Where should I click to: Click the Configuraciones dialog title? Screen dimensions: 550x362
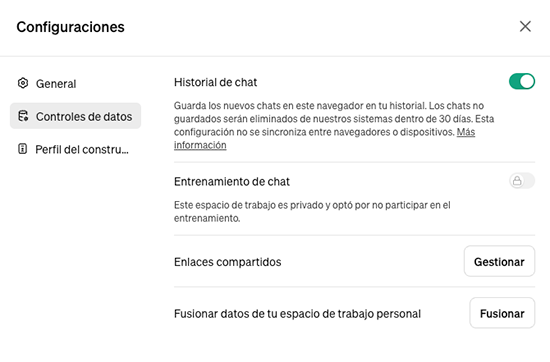pyautogui.click(x=71, y=27)
